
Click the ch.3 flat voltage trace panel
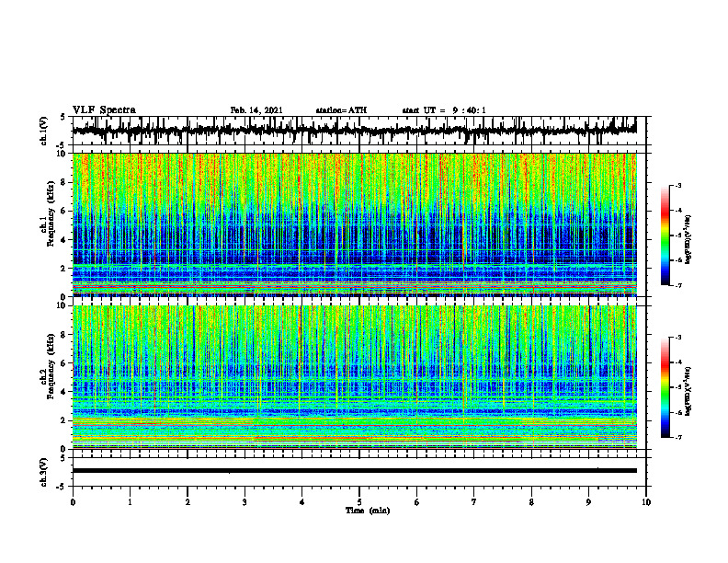tap(359, 472)
